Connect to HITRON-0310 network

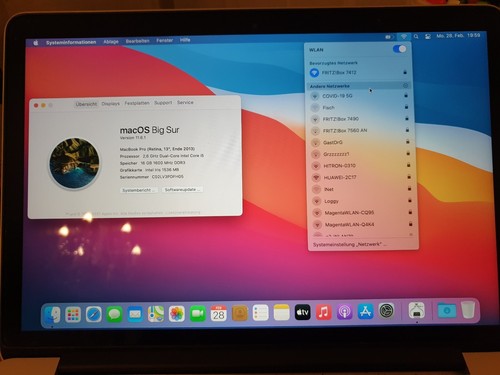pos(362,166)
